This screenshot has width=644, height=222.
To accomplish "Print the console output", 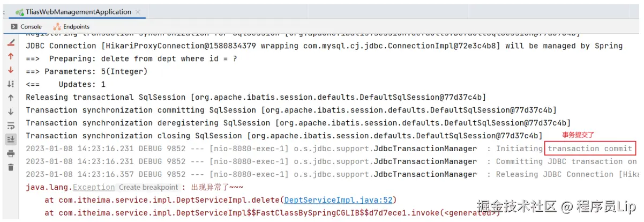I will 11,154.
